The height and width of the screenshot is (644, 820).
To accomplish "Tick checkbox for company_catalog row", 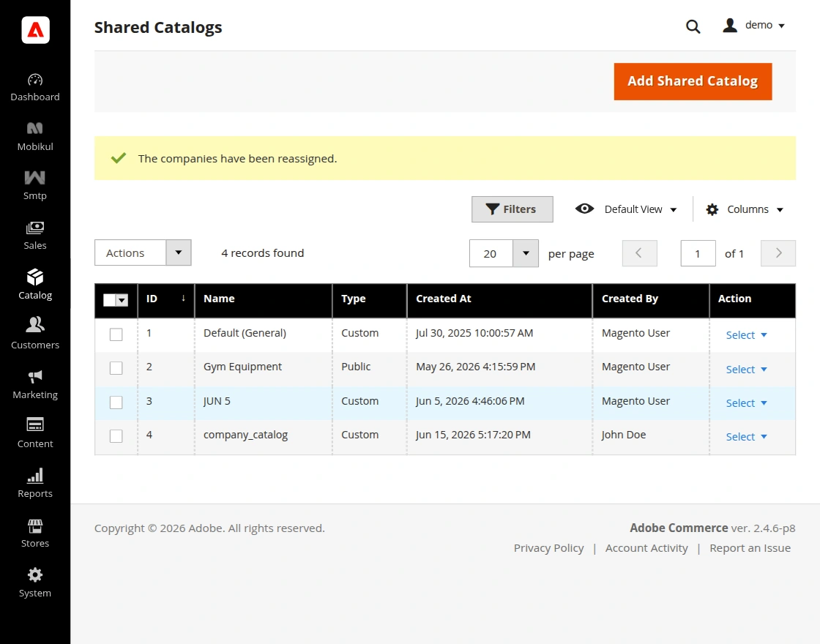I will coord(116,436).
